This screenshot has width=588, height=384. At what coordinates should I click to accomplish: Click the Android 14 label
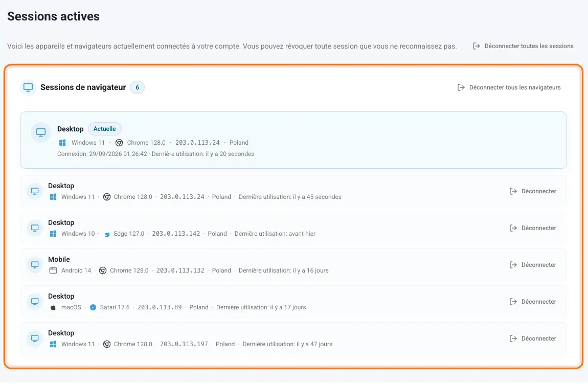(76, 270)
